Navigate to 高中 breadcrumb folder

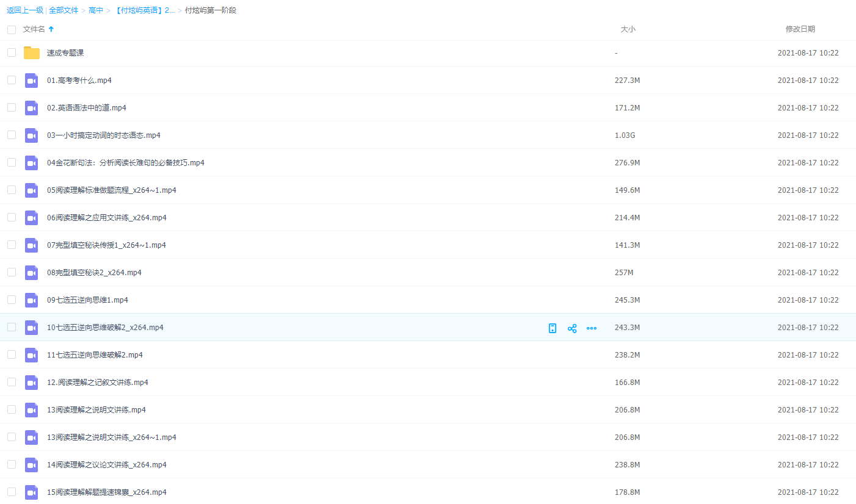point(96,10)
